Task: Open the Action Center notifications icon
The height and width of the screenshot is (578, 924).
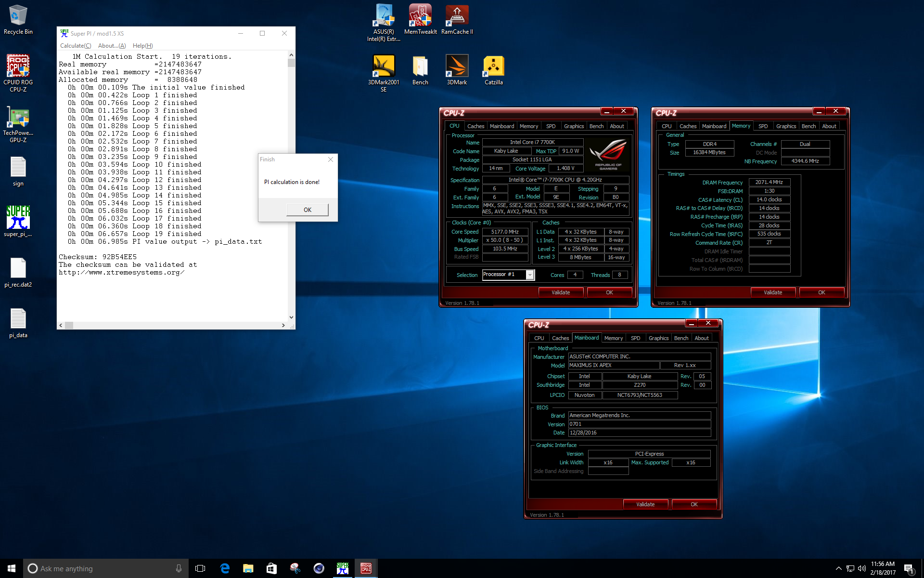Action: 909,569
